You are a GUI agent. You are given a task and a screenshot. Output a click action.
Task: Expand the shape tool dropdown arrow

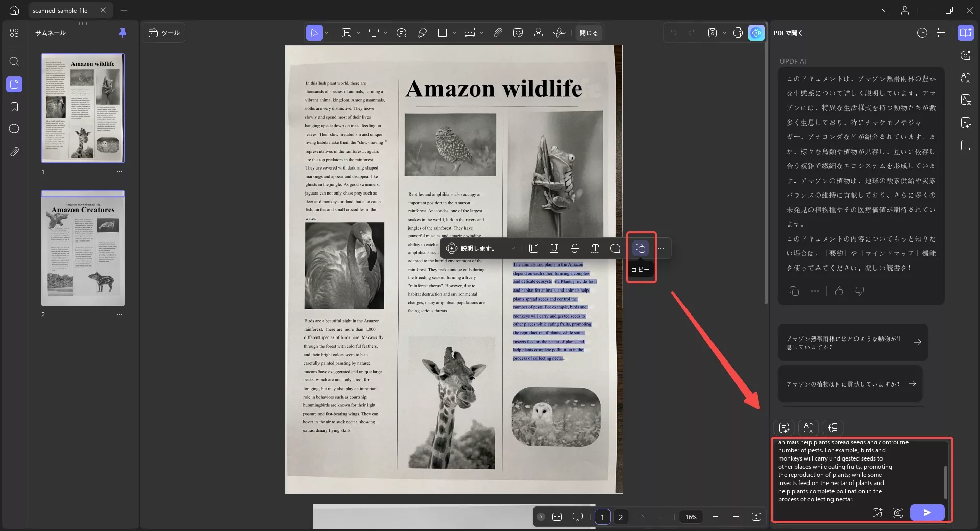point(454,33)
